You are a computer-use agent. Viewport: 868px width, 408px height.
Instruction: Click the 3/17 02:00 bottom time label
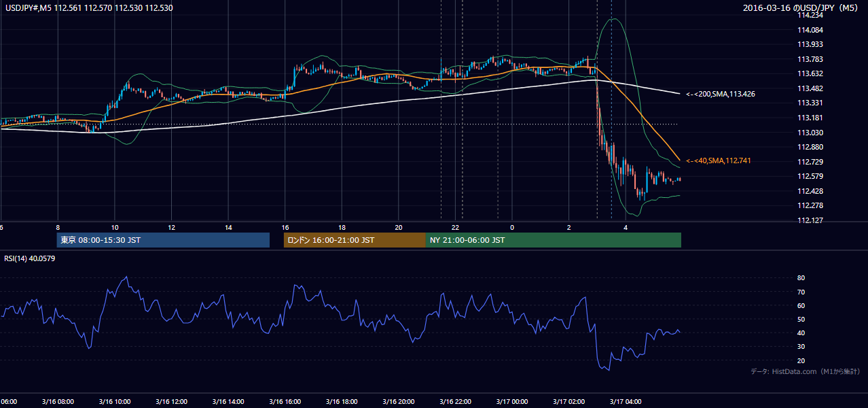569,402
